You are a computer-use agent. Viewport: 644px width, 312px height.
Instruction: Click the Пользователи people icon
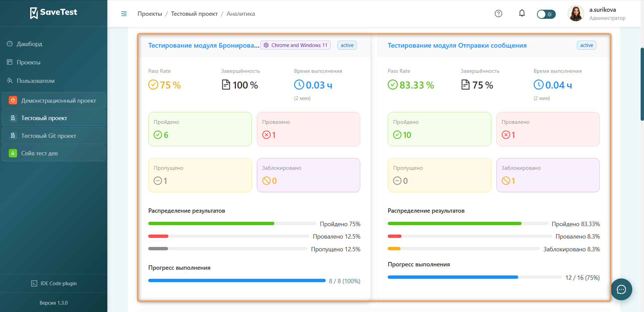pos(10,81)
